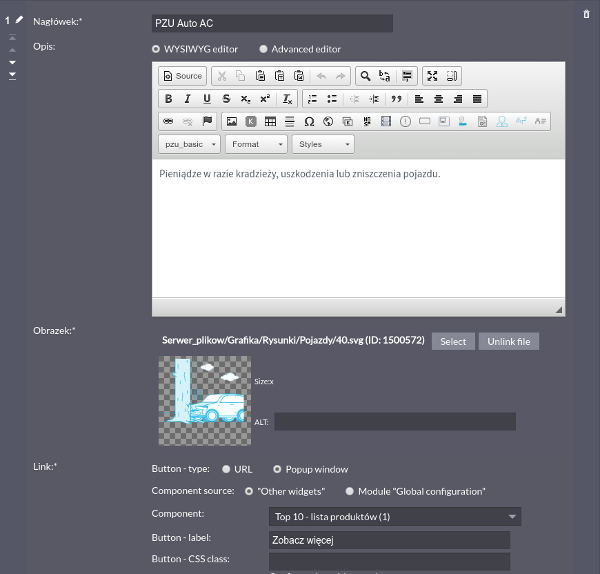This screenshot has width=600, height=574.
Task: Toggle bold formatting in the editor
Action: point(168,99)
